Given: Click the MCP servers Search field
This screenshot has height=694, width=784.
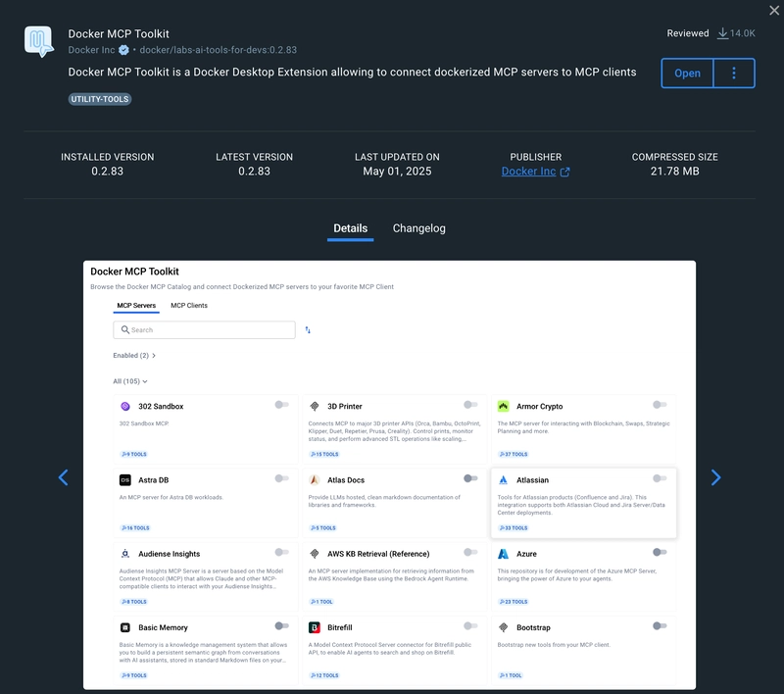Looking at the screenshot, I should click(204, 330).
